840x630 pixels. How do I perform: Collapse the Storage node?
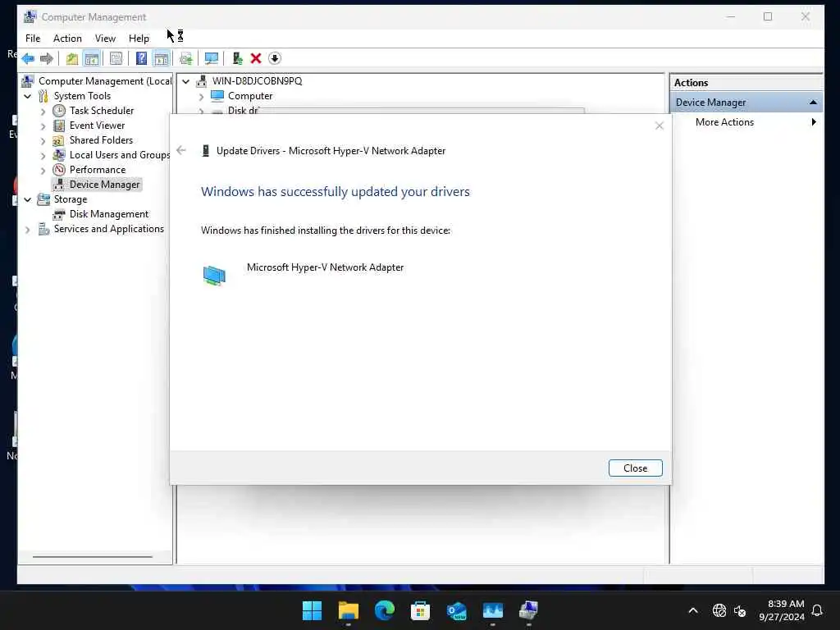tap(27, 199)
